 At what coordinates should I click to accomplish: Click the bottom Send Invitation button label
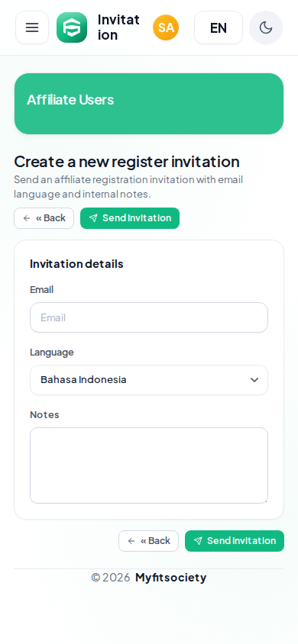(241, 541)
